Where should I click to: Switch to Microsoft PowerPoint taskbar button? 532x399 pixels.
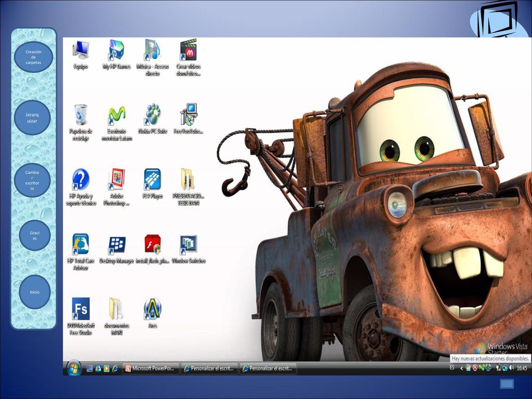tap(151, 368)
